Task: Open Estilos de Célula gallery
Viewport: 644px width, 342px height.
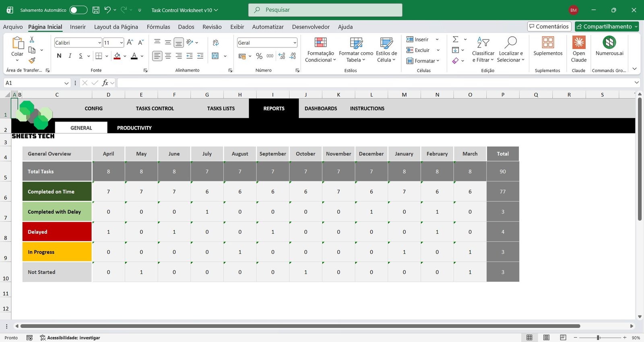Action: 386,49
